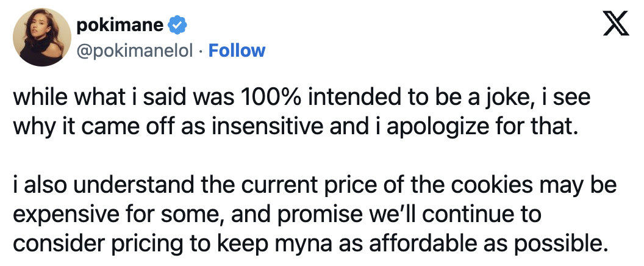Click the line starting "while what i said"
644x266 pixels.
point(301,98)
